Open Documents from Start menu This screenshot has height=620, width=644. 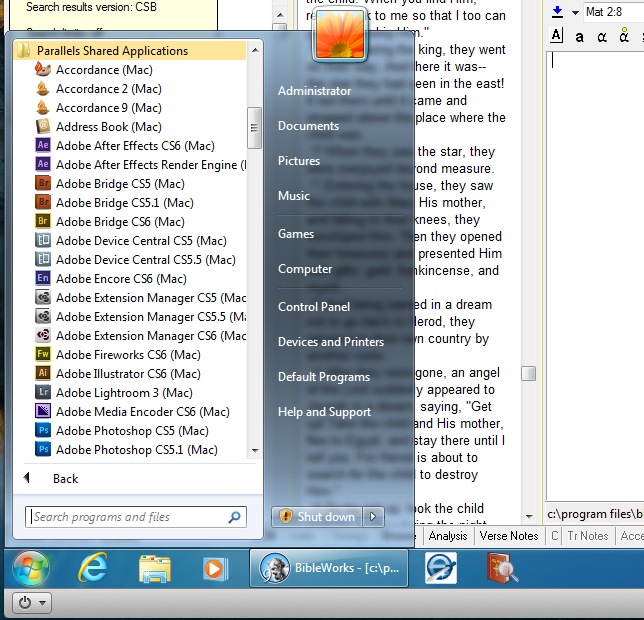pyautogui.click(x=308, y=126)
